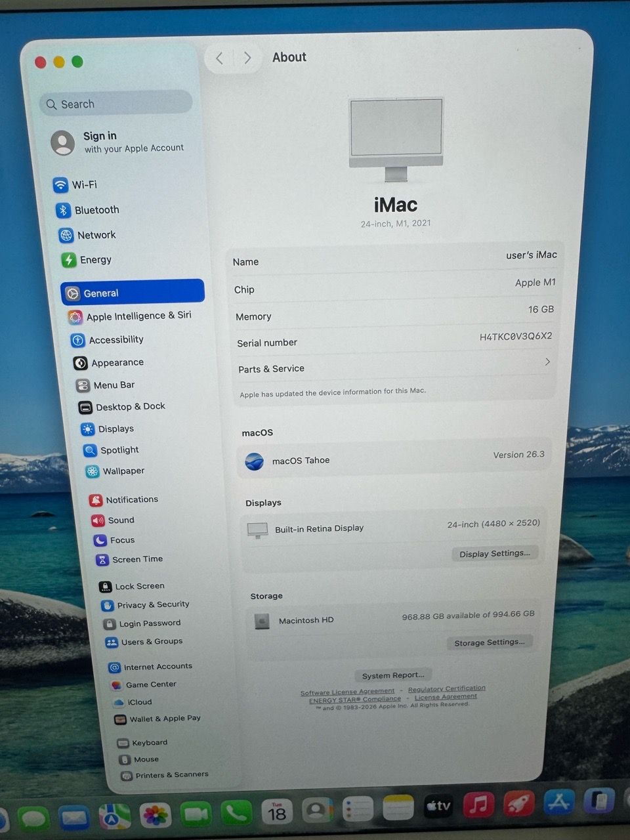This screenshot has height=840, width=630.
Task: Click the Macintosh HD drive icon
Action: [262, 621]
